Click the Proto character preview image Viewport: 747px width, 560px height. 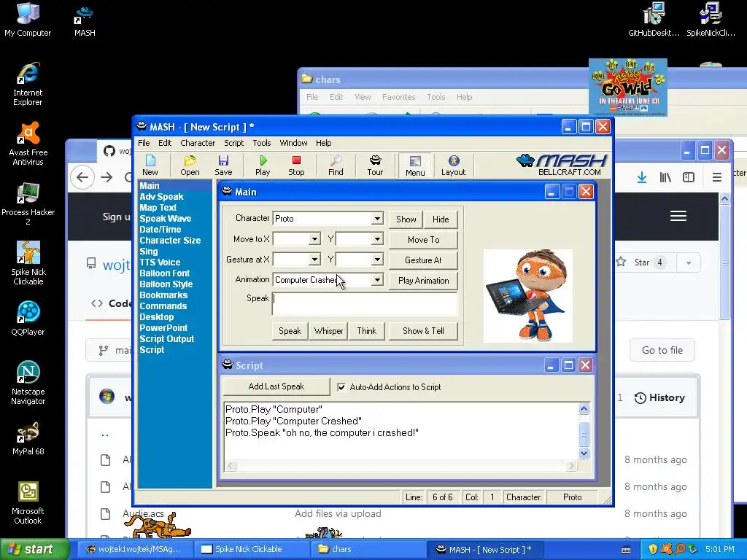(528, 296)
